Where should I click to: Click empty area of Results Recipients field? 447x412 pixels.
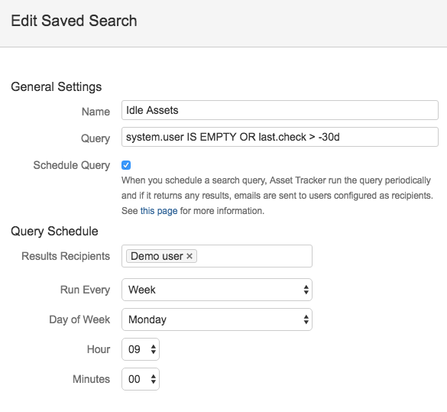coord(253,256)
